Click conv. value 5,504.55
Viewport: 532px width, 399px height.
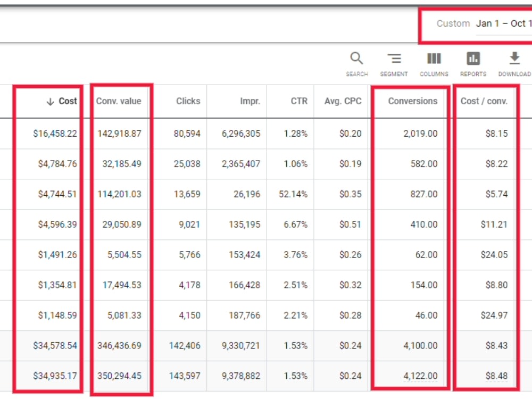click(124, 255)
